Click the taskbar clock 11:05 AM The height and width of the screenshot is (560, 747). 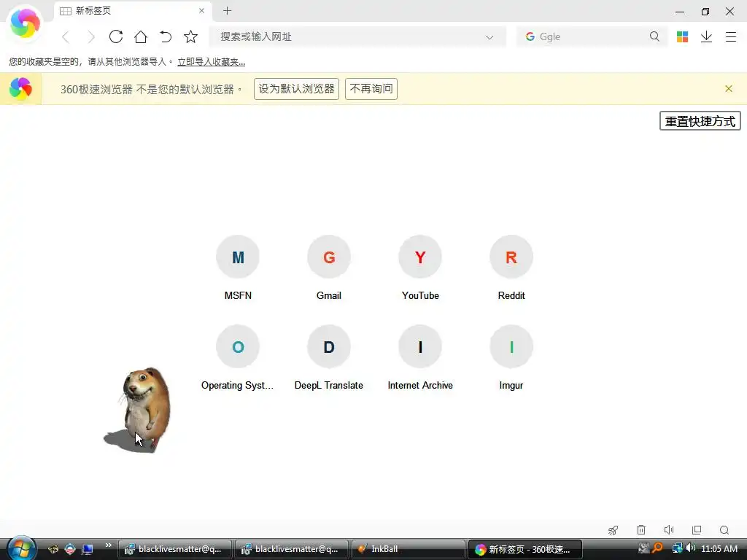(719, 548)
